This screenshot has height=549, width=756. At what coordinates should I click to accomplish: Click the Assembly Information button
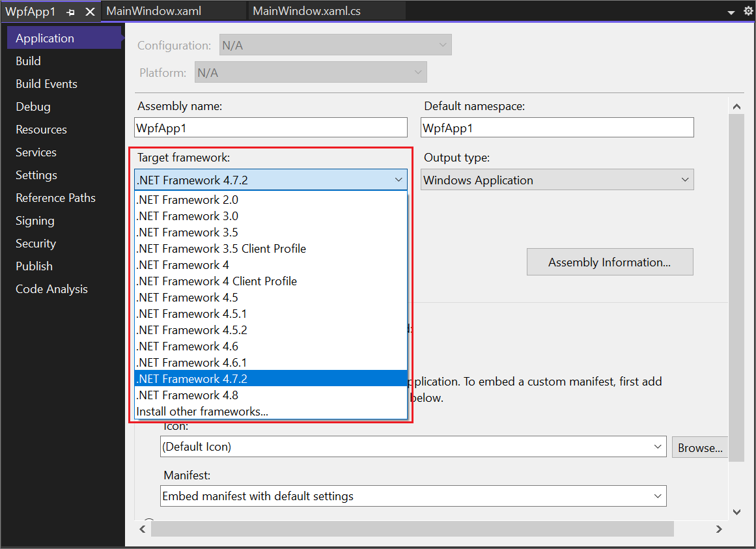click(609, 262)
